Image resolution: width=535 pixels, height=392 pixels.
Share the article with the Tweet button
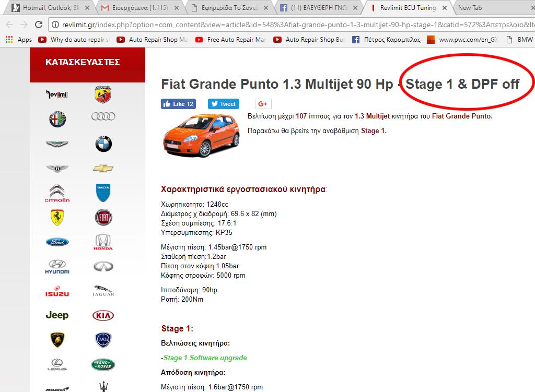(x=224, y=104)
